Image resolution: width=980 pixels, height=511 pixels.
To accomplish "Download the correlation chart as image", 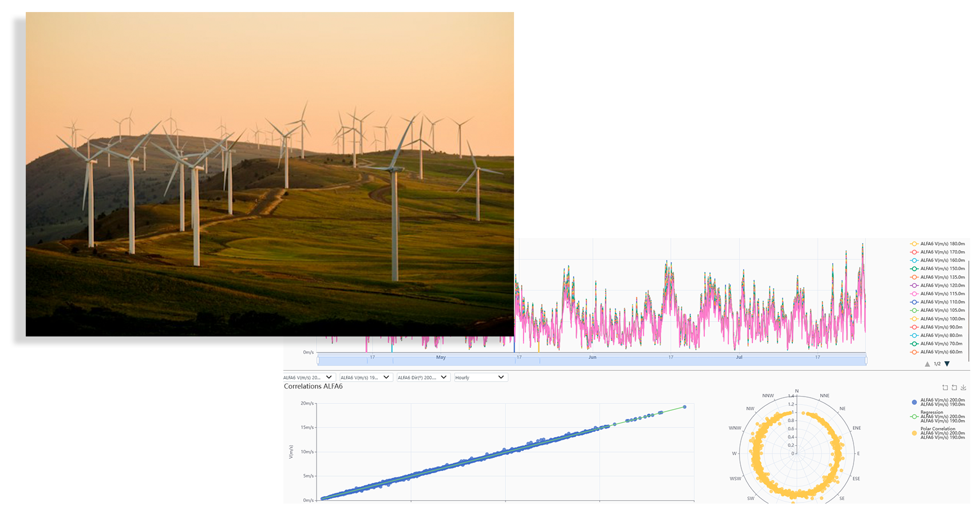I will tap(963, 388).
